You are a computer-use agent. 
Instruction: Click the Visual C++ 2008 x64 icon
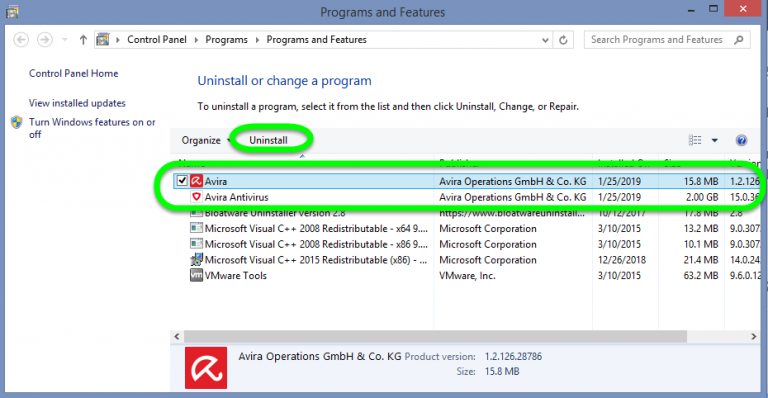pos(196,228)
